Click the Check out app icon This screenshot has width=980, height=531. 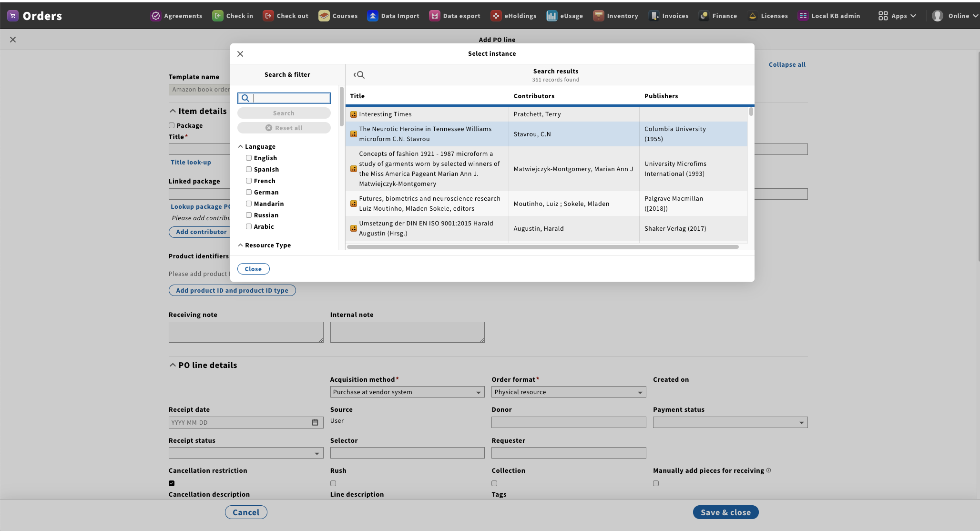(x=268, y=16)
